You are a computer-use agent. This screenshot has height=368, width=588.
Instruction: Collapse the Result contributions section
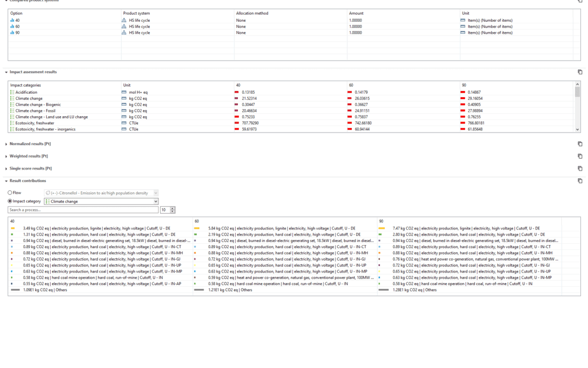[x=7, y=181]
